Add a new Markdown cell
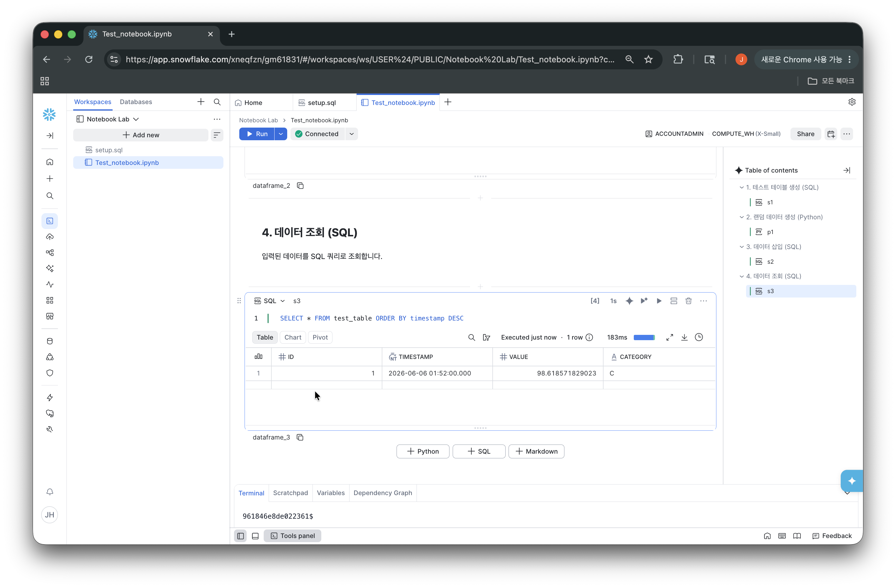This screenshot has height=588, width=896. [x=536, y=451]
